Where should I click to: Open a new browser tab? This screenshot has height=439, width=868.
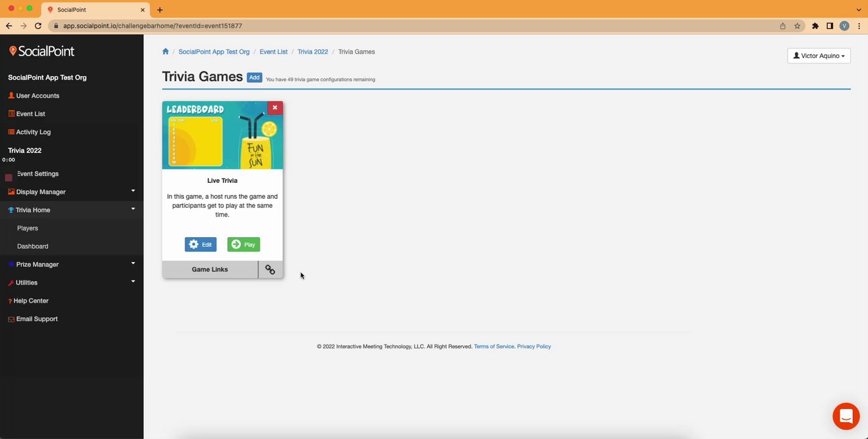point(160,10)
